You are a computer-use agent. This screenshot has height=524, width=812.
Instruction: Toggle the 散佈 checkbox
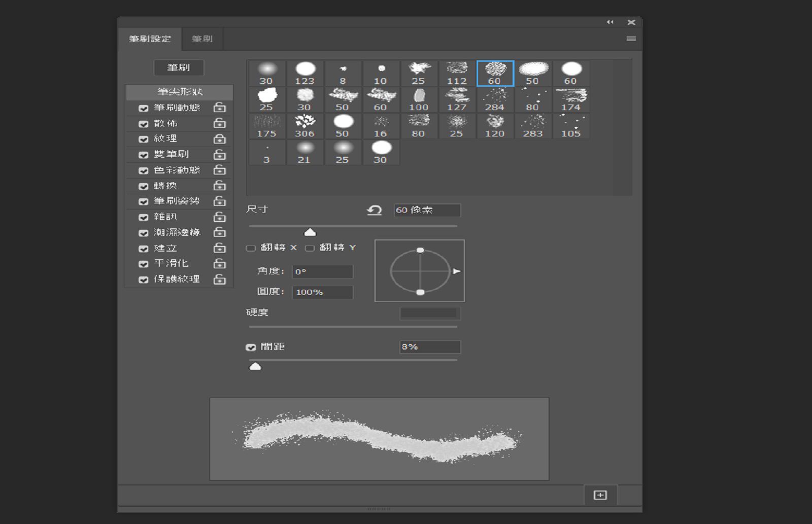click(x=144, y=124)
